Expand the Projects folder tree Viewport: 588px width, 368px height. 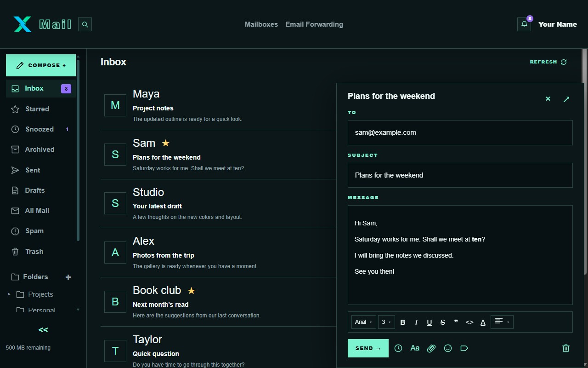pyautogui.click(x=9, y=294)
